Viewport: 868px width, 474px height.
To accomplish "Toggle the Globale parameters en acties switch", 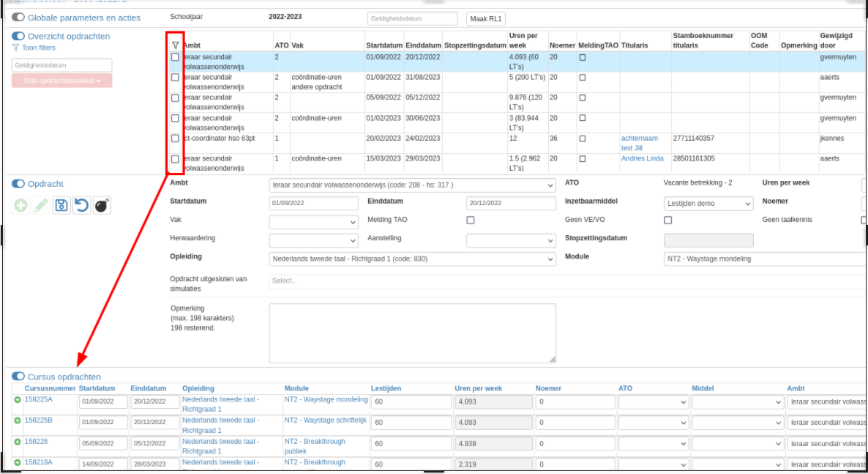I will pos(18,18).
